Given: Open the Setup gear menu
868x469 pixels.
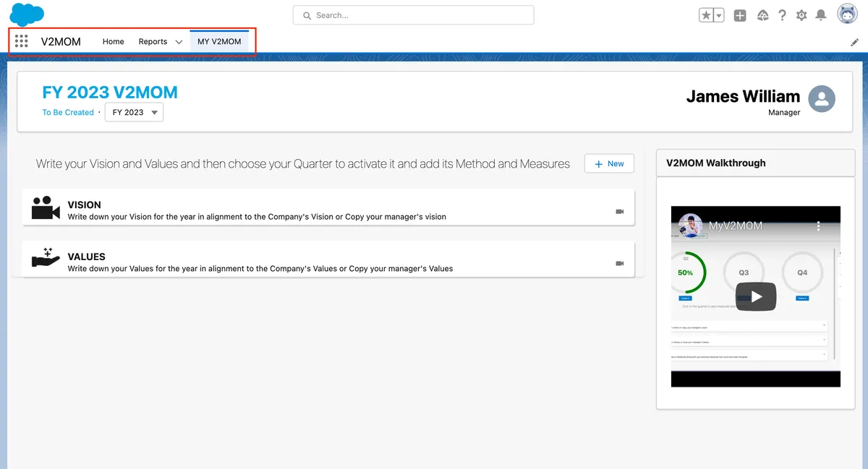Looking at the screenshot, I should [x=801, y=15].
